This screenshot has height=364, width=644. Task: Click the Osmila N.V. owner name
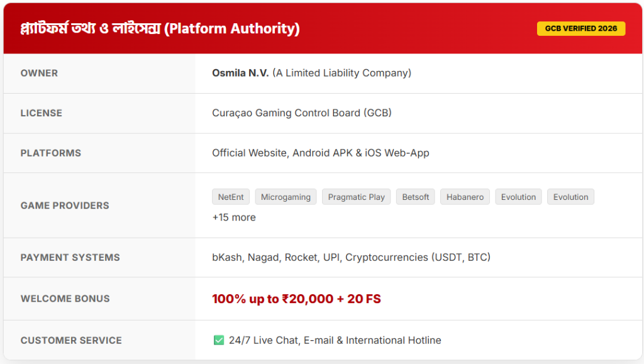click(x=240, y=73)
